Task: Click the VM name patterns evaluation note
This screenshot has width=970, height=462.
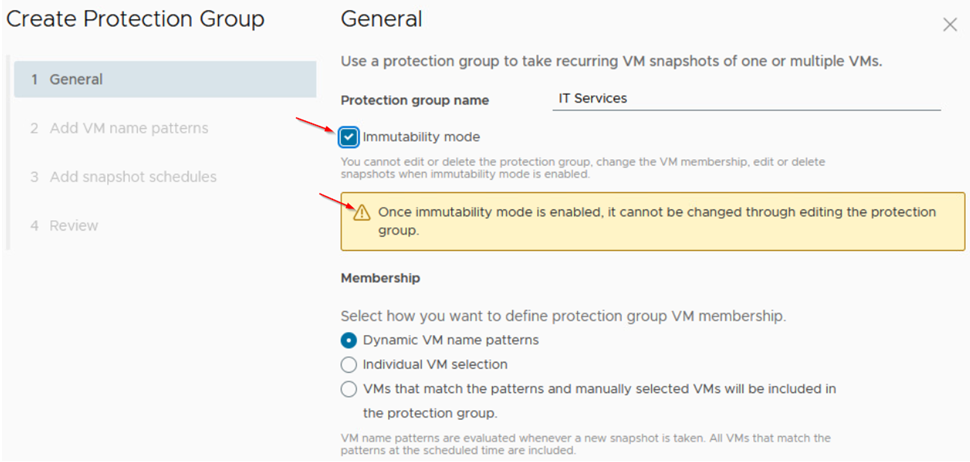Action: coord(586,444)
